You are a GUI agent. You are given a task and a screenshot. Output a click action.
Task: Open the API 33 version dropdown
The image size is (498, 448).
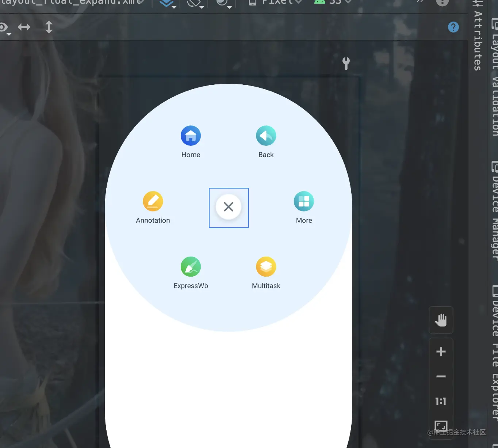pos(333,3)
